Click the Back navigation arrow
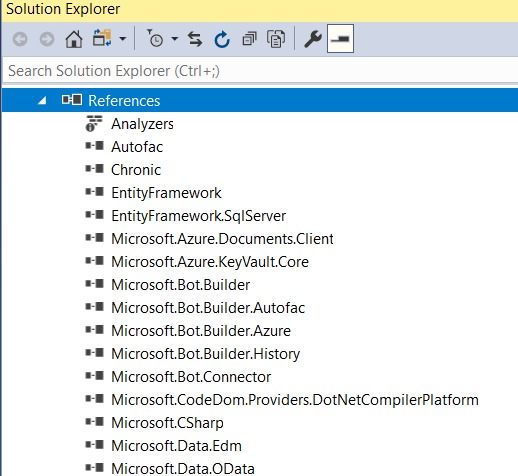Viewport: 518px width, 476px height. (20, 39)
